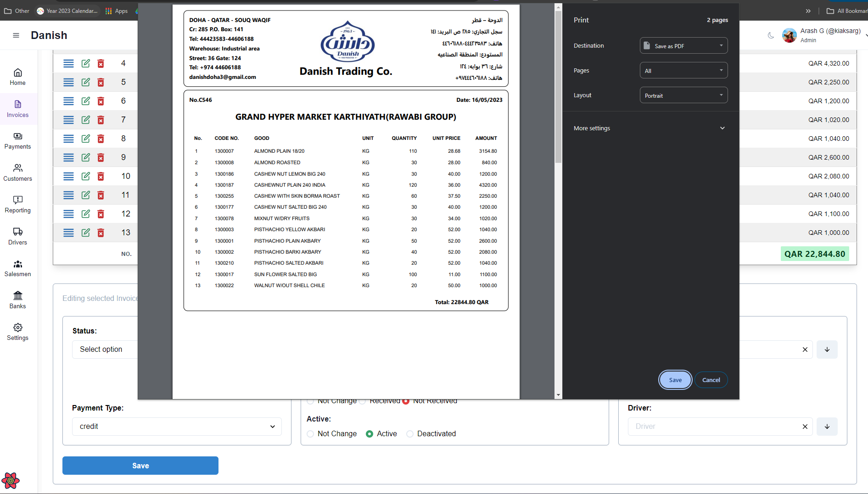Viewport: 868px width, 494px height.
Task: Click Cancel in the print dialog
Action: [x=711, y=380]
